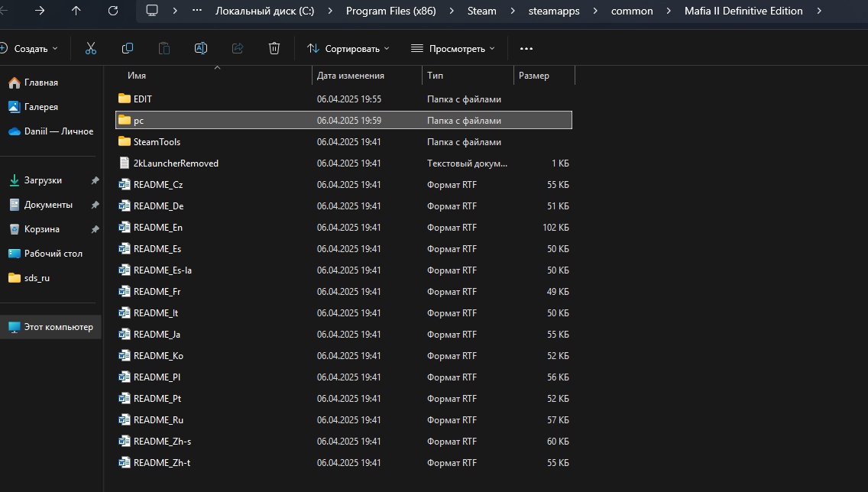Expand chevron after Steam breadcrumb

(x=513, y=11)
